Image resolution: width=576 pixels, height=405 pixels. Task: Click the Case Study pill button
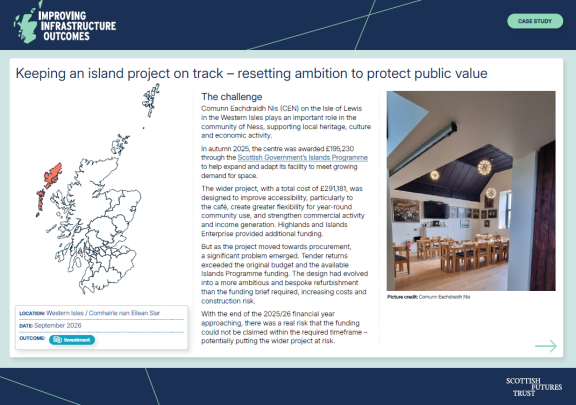click(535, 21)
